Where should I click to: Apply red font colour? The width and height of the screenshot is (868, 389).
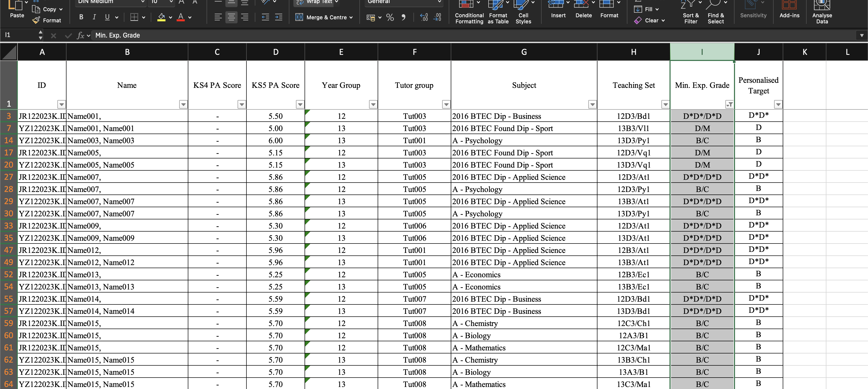tap(181, 17)
